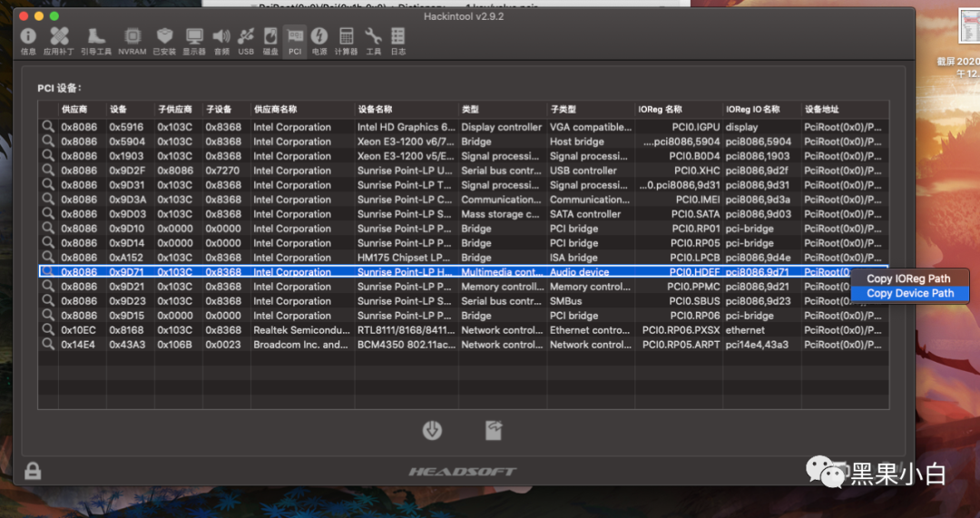
Task: Select the Xeon E3-1200 v6/7 device name cell
Action: 407,142
